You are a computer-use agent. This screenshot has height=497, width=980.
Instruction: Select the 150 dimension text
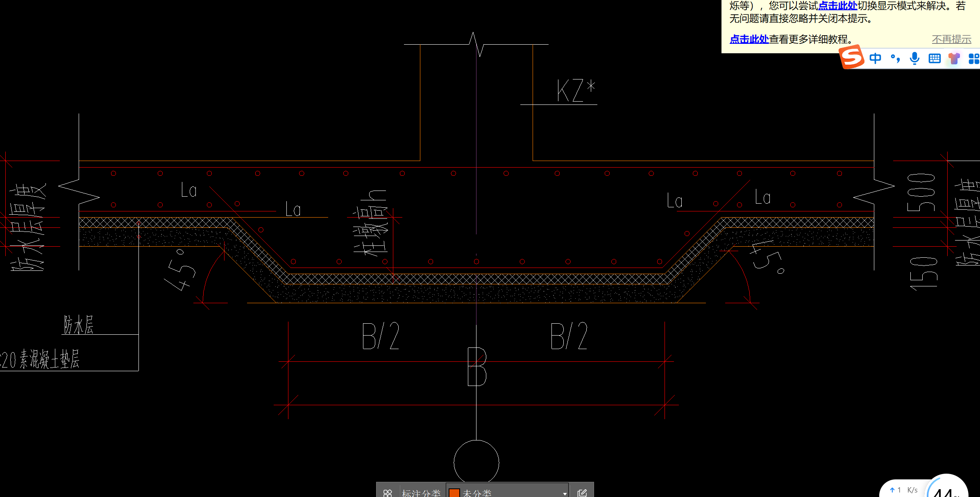(923, 274)
